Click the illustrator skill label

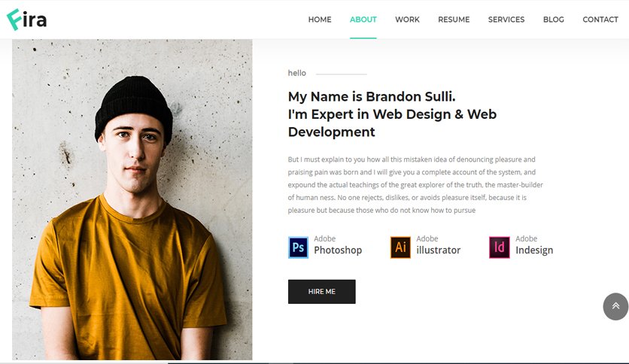439,250
